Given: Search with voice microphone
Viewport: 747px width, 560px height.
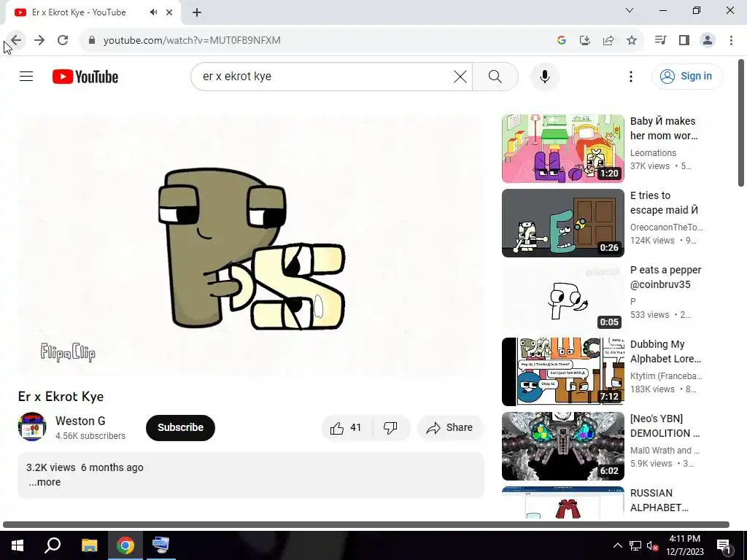Looking at the screenshot, I should pyautogui.click(x=545, y=77).
